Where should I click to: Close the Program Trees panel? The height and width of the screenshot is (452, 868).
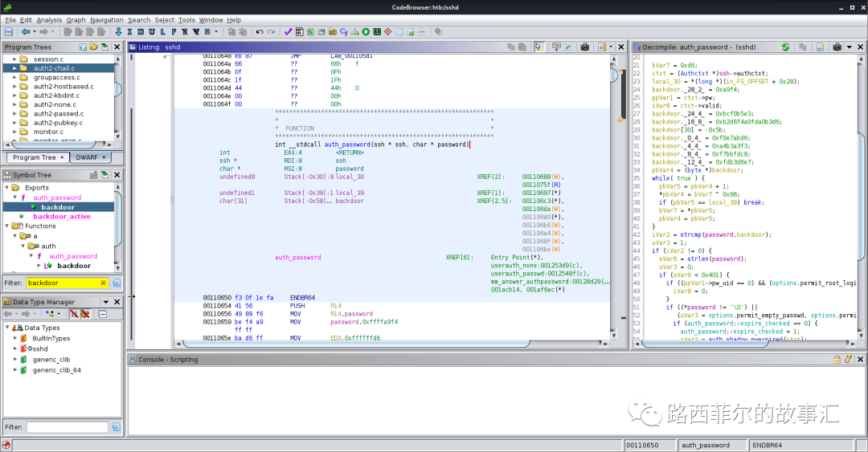click(117, 47)
